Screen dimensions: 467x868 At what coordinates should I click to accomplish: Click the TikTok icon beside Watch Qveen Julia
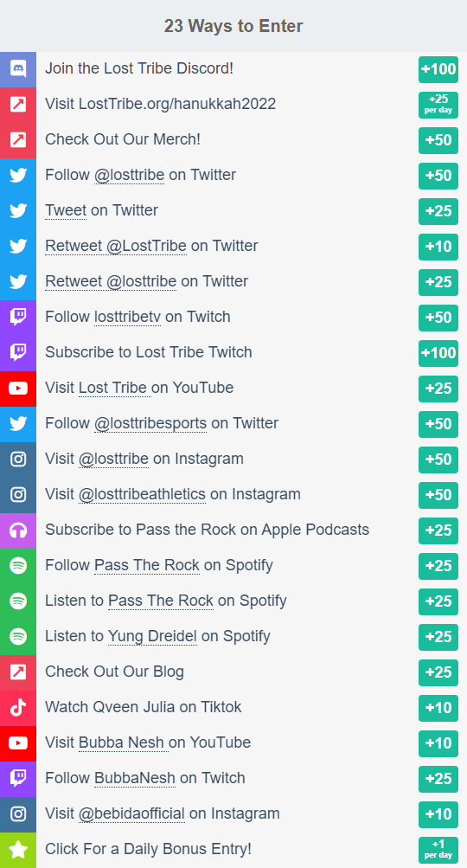pyautogui.click(x=18, y=707)
